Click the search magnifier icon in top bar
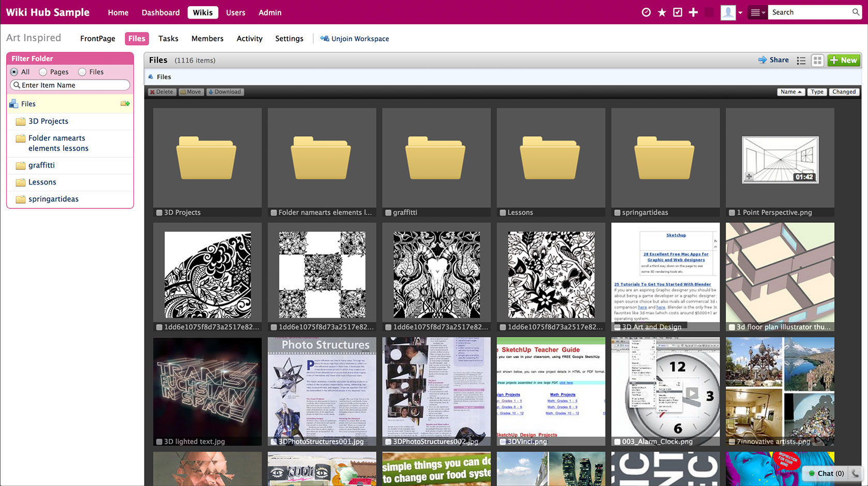The width and height of the screenshot is (868, 486). pos(856,12)
